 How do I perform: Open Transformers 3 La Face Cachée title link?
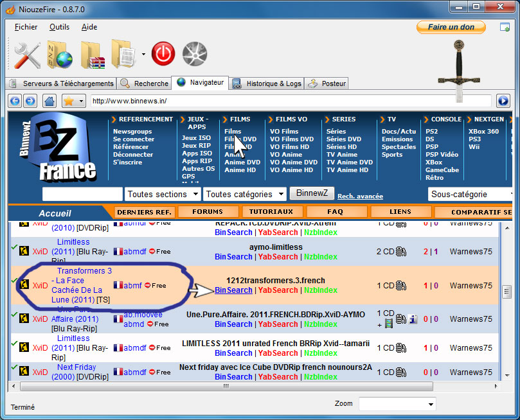pos(81,285)
